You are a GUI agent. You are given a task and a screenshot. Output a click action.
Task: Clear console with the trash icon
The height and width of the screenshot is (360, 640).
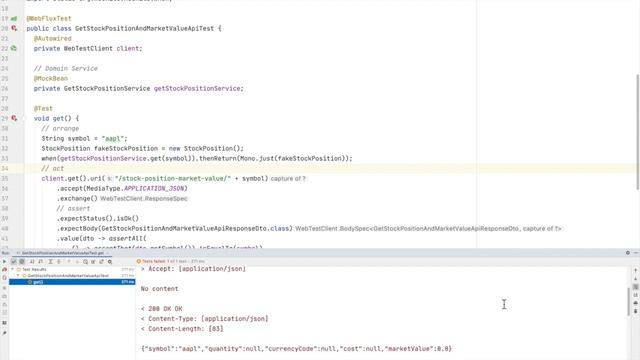pos(636,311)
